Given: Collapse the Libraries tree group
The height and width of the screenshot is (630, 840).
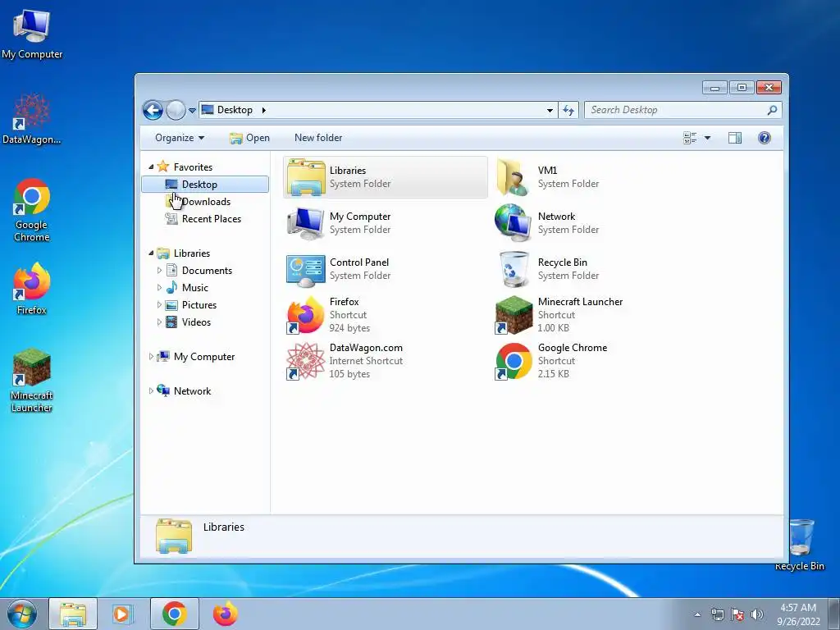Looking at the screenshot, I should click(x=151, y=253).
